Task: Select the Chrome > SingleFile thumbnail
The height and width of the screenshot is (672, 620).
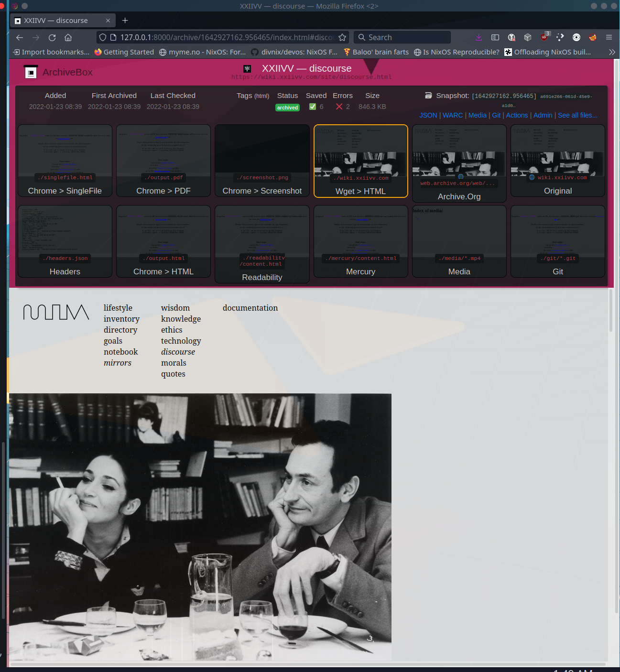Action: click(x=65, y=161)
